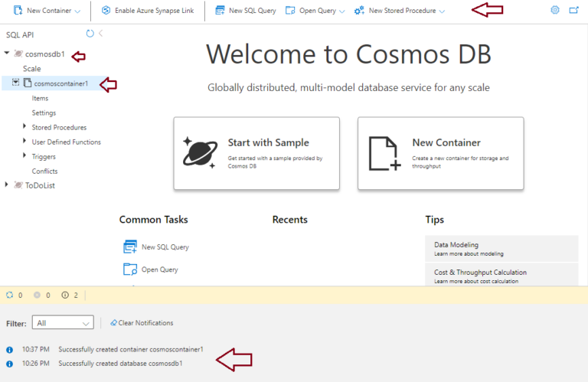This screenshot has width=588, height=382.
Task: Click the Start with Sample card
Action: click(256, 153)
